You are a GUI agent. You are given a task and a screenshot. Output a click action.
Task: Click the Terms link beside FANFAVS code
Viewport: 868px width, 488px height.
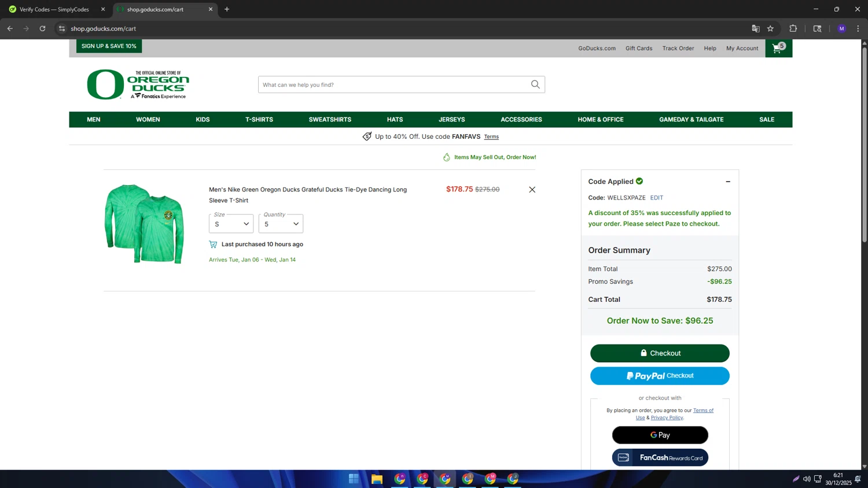click(491, 137)
